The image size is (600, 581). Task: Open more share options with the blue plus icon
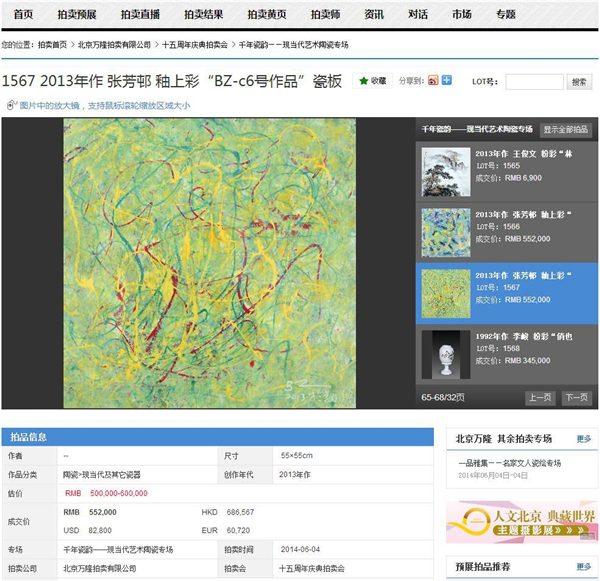point(447,80)
